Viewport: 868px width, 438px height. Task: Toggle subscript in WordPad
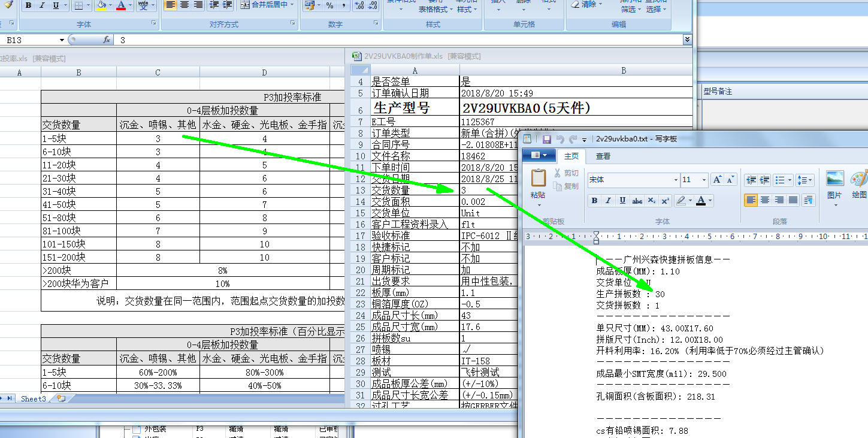pos(651,201)
